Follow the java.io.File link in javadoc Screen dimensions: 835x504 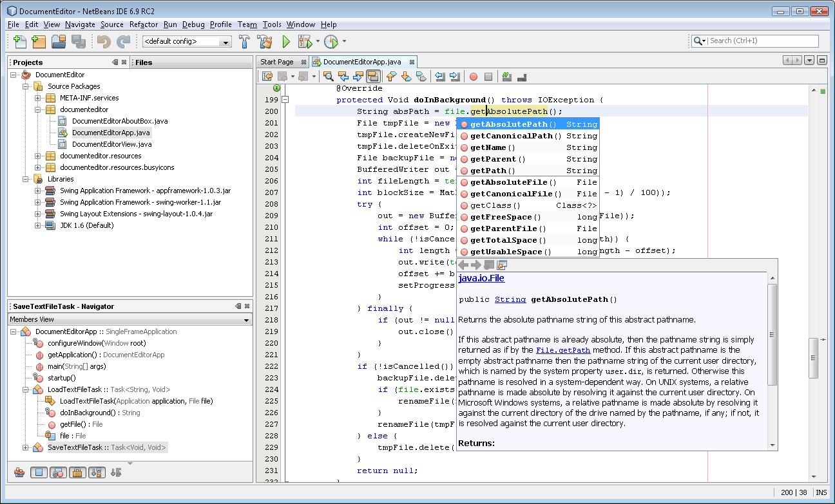481,278
